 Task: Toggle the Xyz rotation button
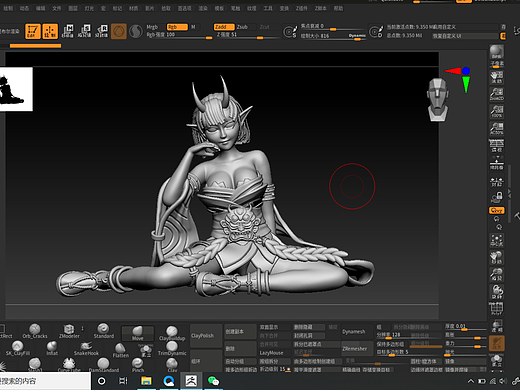pyautogui.click(x=496, y=210)
